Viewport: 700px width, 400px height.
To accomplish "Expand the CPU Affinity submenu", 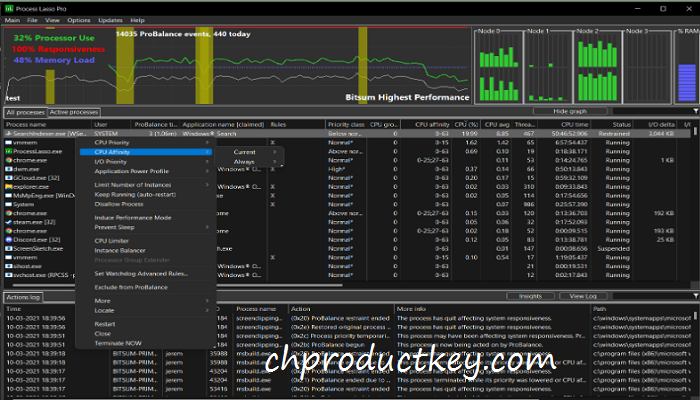I will (146, 152).
